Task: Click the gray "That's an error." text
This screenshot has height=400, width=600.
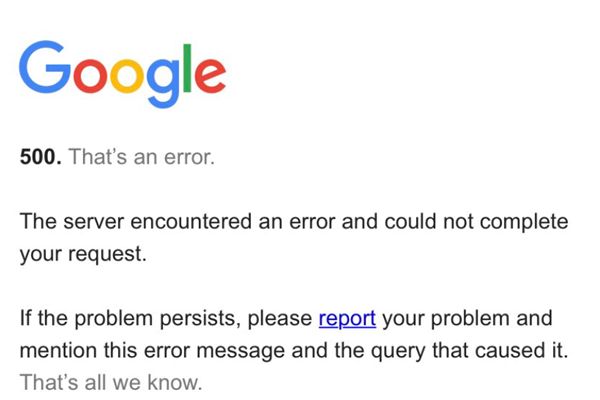Action: (141, 158)
